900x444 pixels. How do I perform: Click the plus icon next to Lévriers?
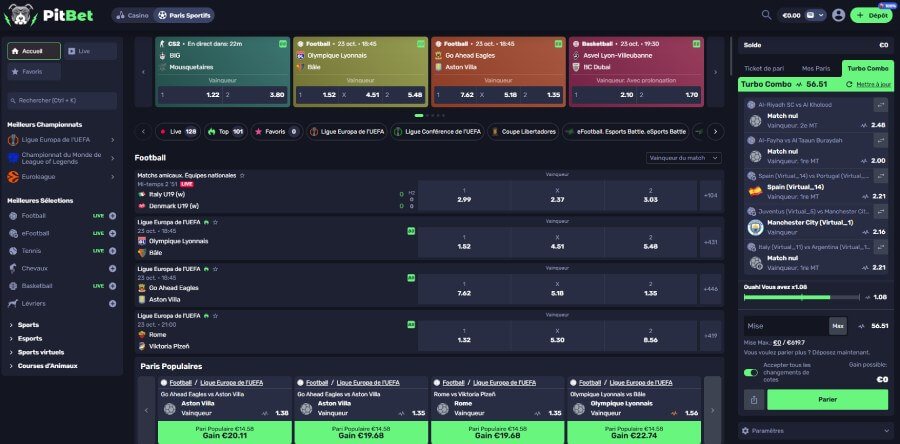click(112, 302)
